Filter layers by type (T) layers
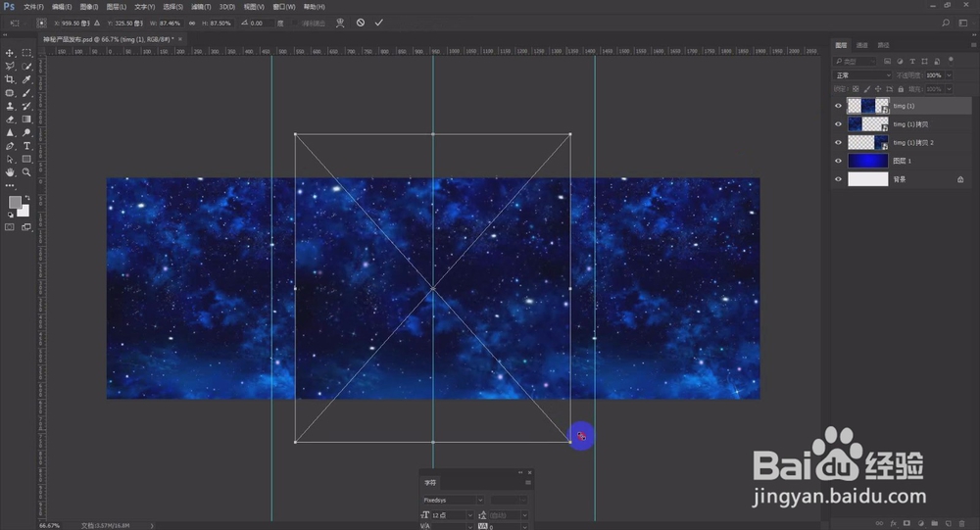980x530 pixels. click(912, 62)
